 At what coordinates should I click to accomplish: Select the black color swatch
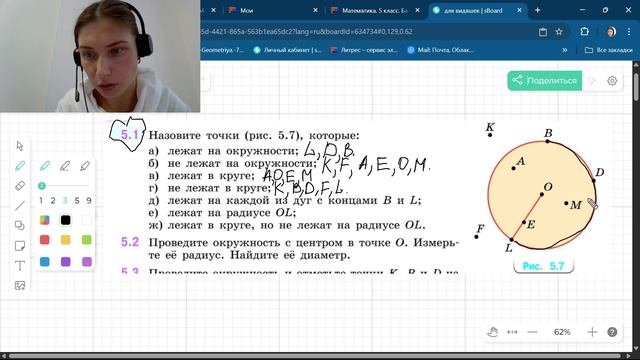point(65,220)
